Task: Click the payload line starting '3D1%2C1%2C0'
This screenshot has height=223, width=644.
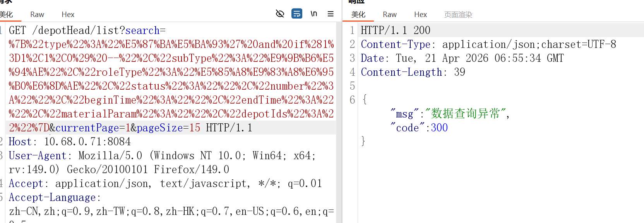Action: (x=171, y=58)
